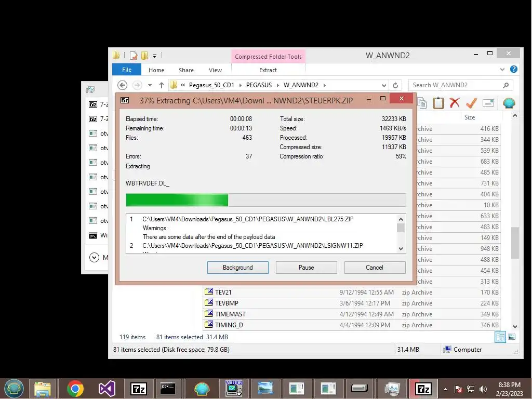Image resolution: width=532 pixels, height=399 pixels.
Task: Expand the ribbon with the chevron
Action: [x=502, y=70]
